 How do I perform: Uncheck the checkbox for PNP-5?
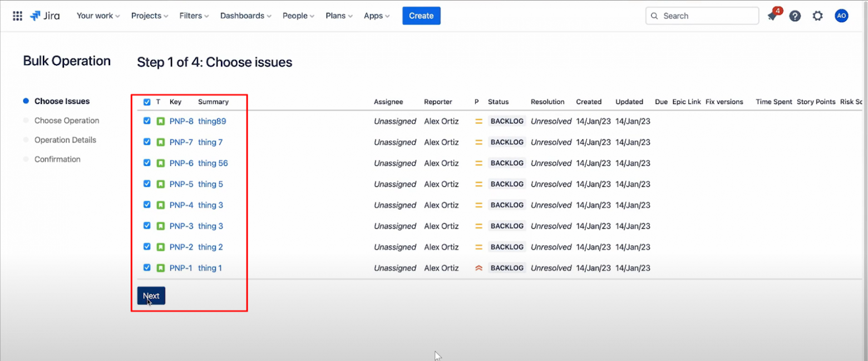(146, 184)
